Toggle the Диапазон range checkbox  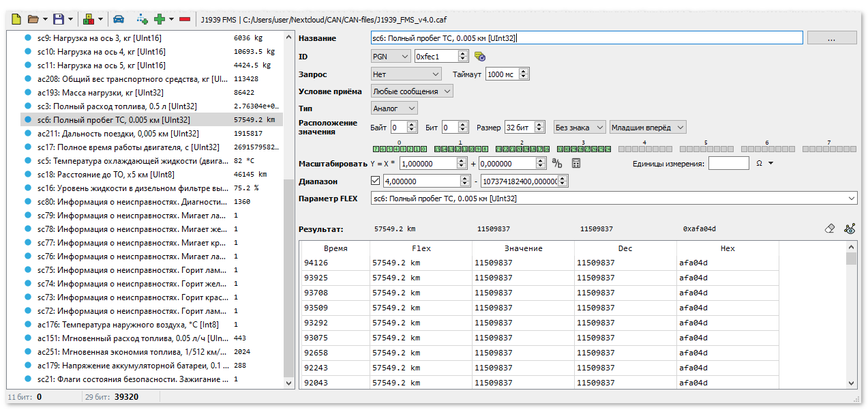coord(374,181)
